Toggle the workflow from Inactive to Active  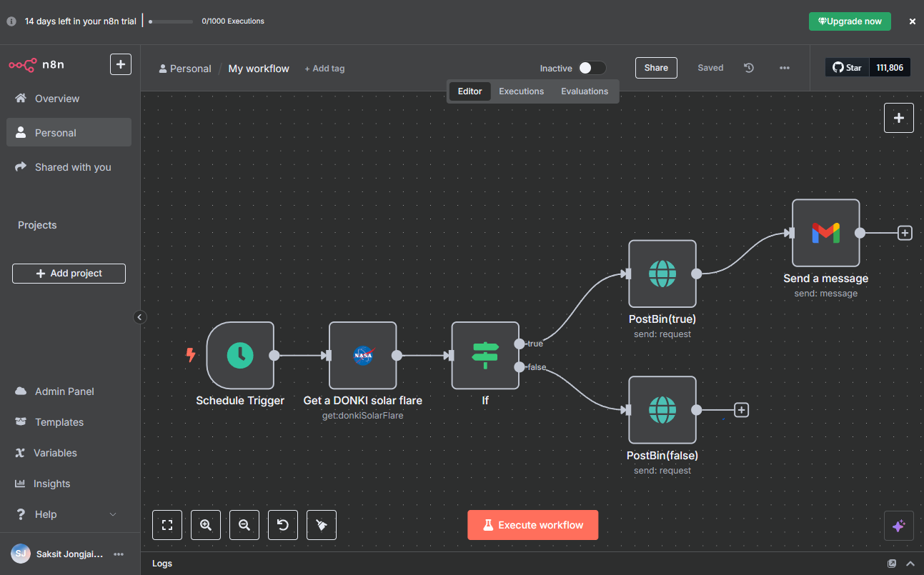click(x=592, y=66)
